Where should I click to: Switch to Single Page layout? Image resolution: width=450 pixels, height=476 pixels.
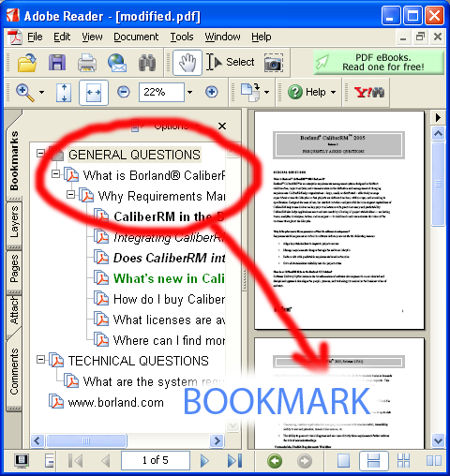coord(343,461)
